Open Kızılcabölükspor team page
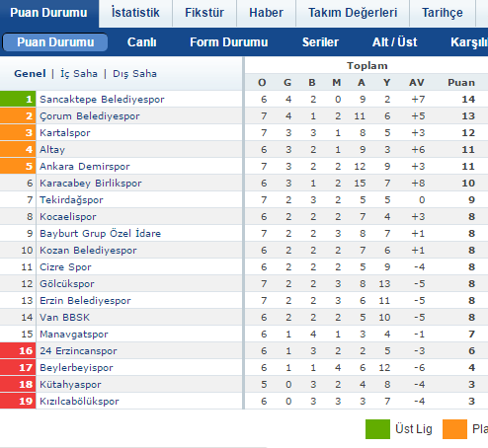This screenshot has height=448, width=488. coord(79,402)
